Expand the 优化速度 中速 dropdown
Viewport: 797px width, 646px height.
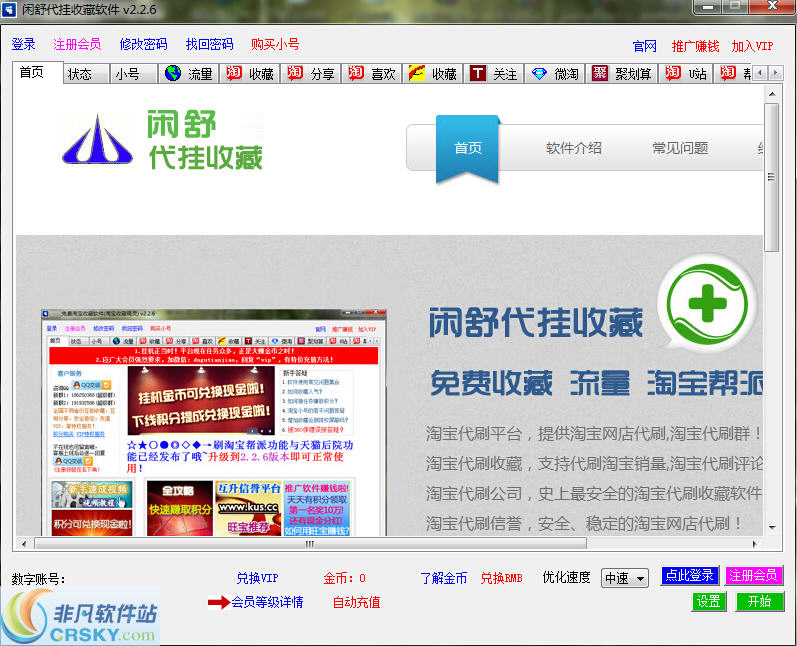pyautogui.click(x=625, y=578)
